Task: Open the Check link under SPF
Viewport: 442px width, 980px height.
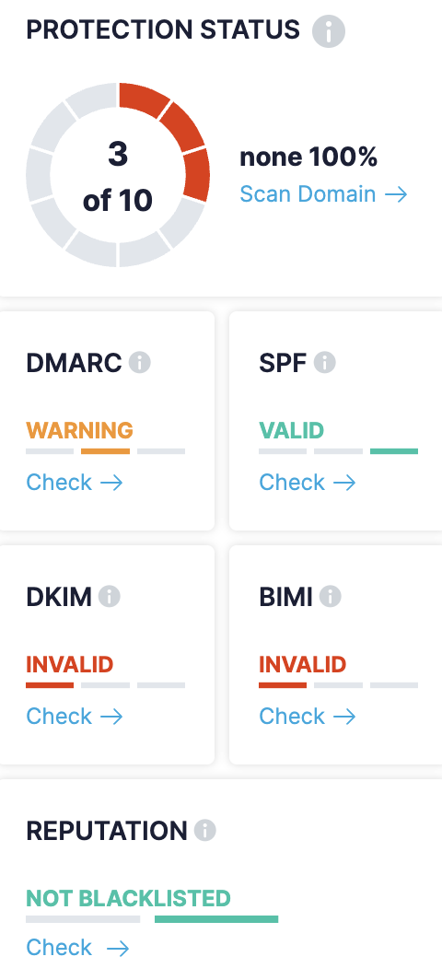Action: [x=308, y=483]
